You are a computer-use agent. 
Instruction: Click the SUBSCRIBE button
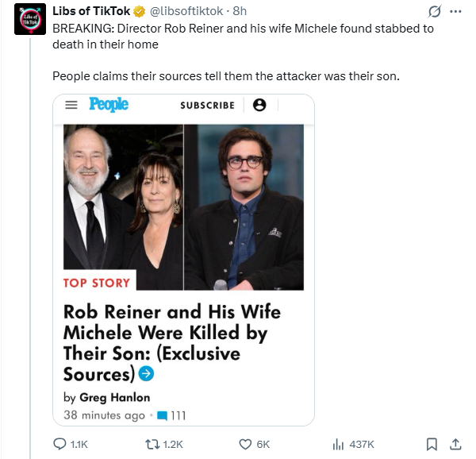[208, 106]
